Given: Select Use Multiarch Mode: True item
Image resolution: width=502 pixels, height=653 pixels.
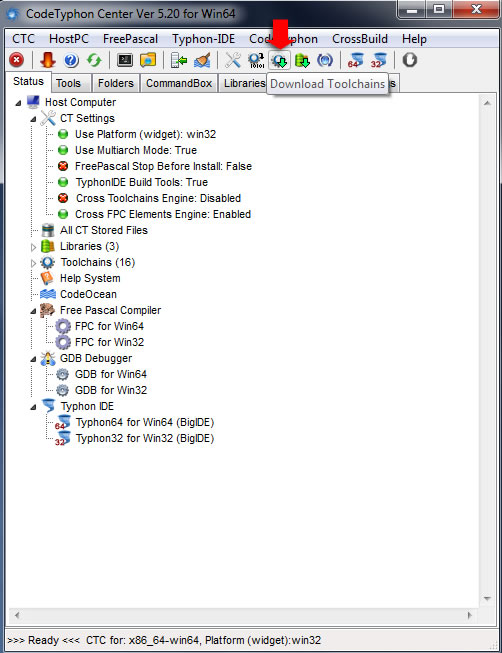Looking at the screenshot, I should [136, 150].
